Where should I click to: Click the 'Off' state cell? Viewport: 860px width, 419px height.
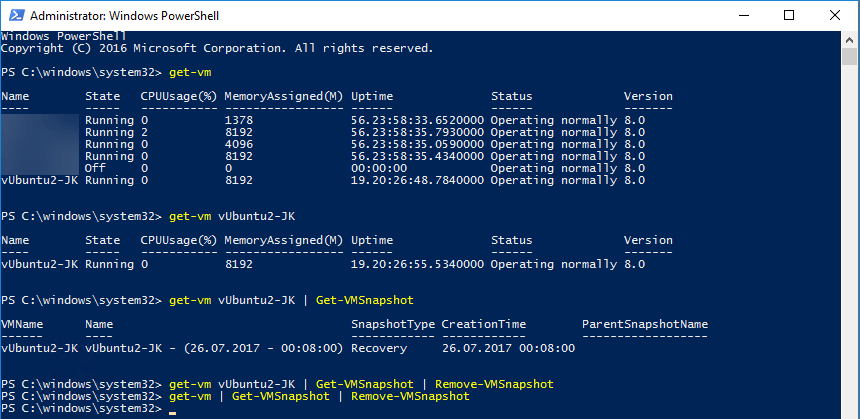click(x=95, y=168)
